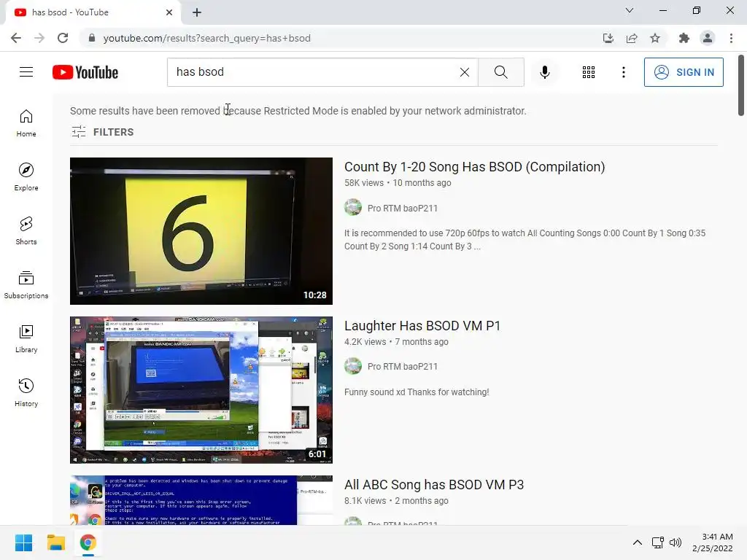Go to Home in sidebar

[26, 123]
